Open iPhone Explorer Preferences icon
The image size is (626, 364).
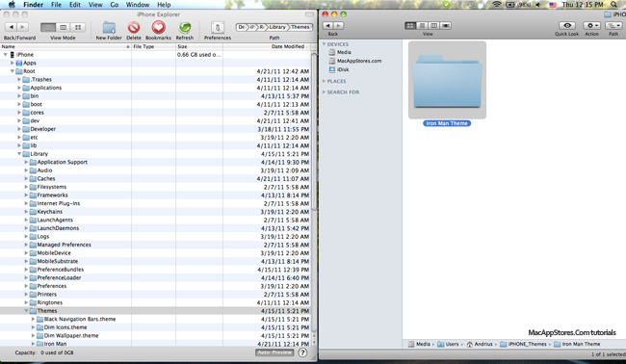click(218, 28)
